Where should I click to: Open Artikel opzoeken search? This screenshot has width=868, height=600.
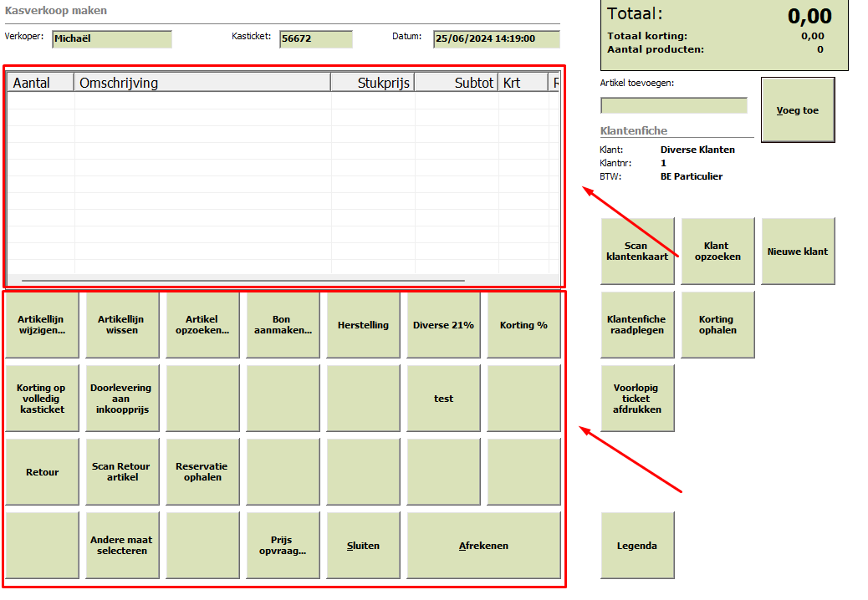pyautogui.click(x=202, y=324)
